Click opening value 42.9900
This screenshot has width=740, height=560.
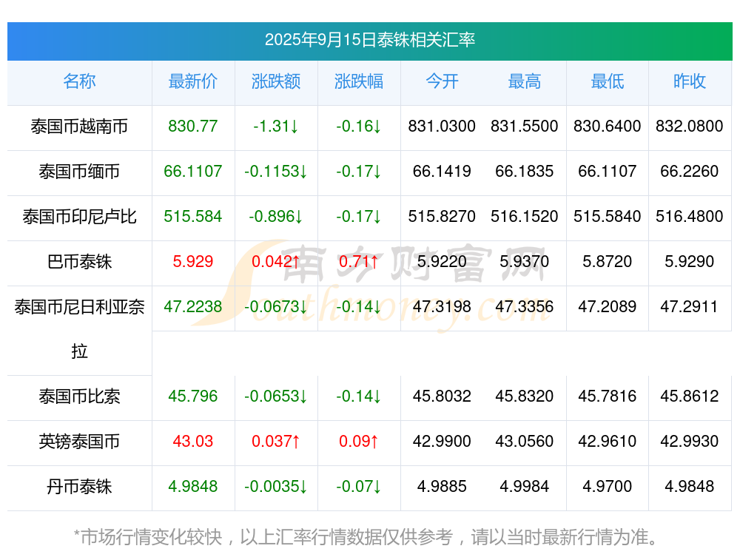pyautogui.click(x=442, y=442)
